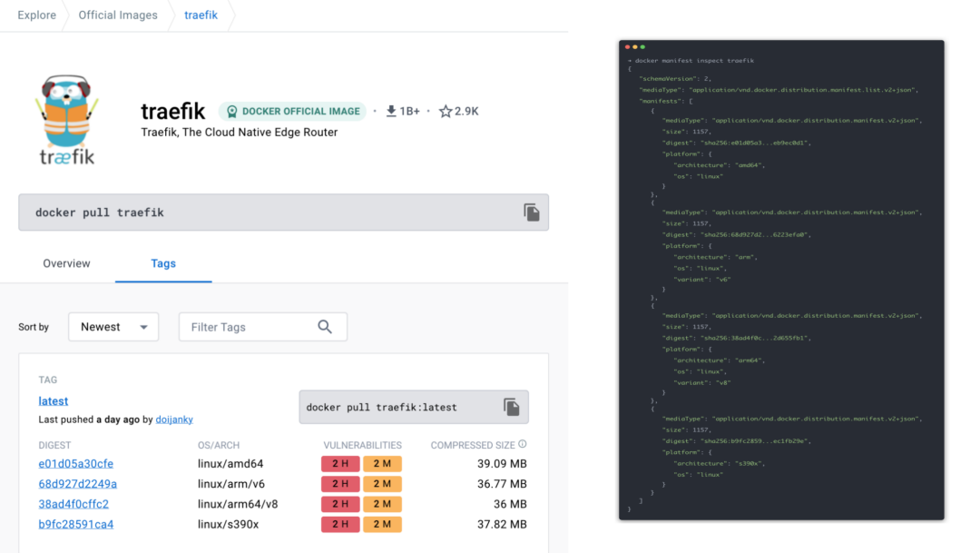Click the traefik gopher logo
Screen dimensions: 980x553
66,119
